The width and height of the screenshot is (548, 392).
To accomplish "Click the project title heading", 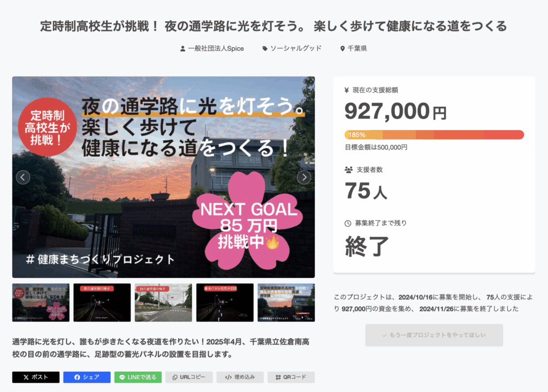I will [x=273, y=26].
